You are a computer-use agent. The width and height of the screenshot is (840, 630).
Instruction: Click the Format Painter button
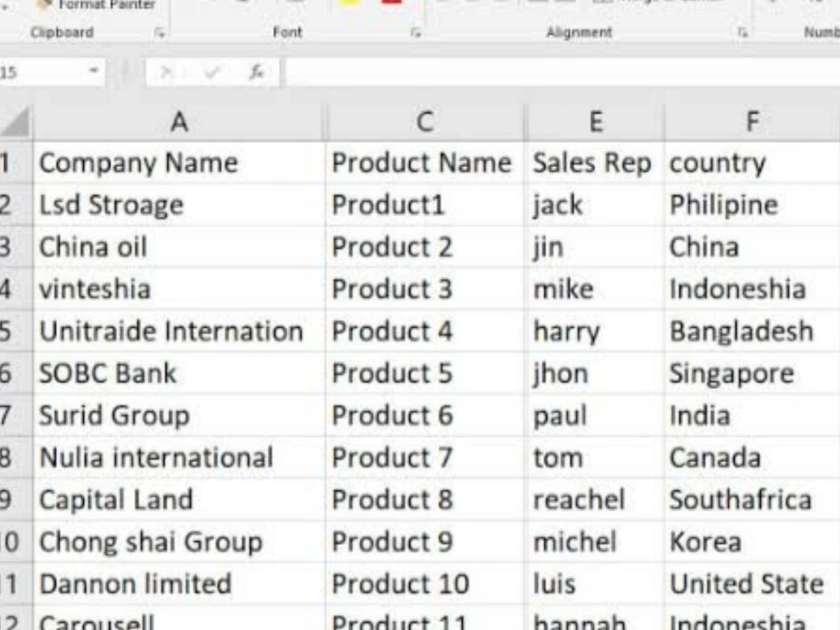coord(97,5)
